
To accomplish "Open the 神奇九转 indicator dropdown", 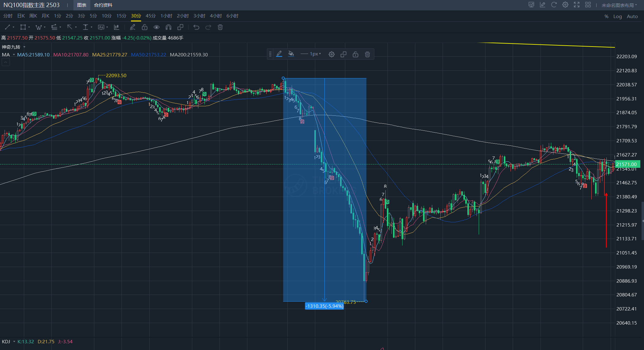I will (24, 47).
